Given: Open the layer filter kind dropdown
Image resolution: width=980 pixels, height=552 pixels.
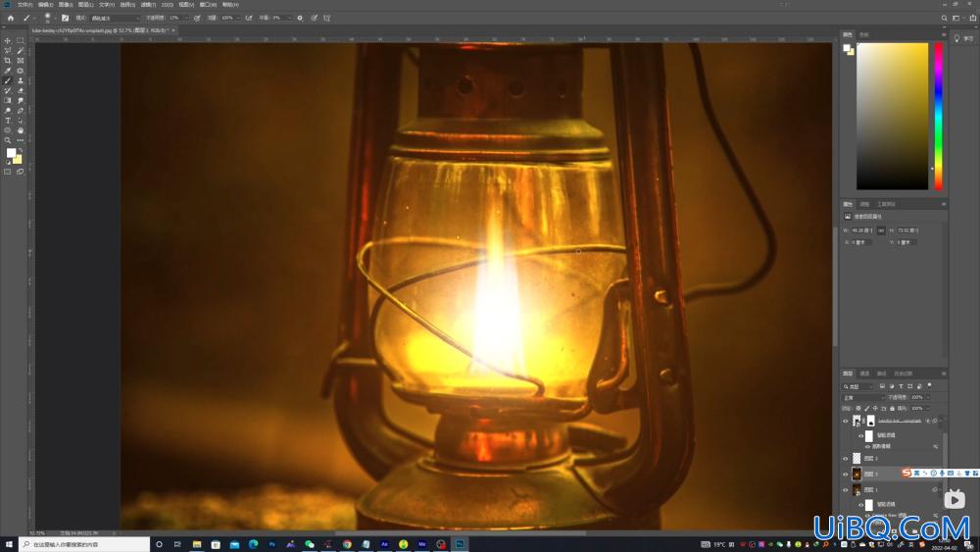Looking at the screenshot, I should (858, 386).
